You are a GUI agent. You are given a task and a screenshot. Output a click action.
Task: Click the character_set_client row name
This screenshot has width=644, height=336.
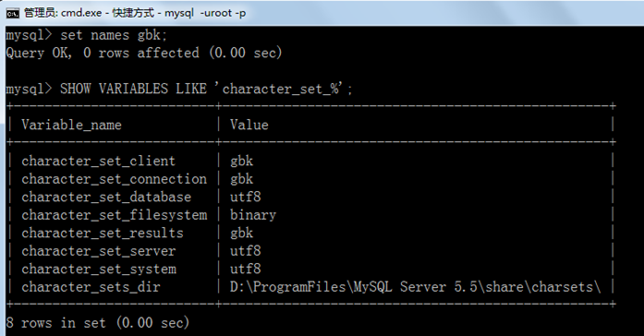pos(99,161)
